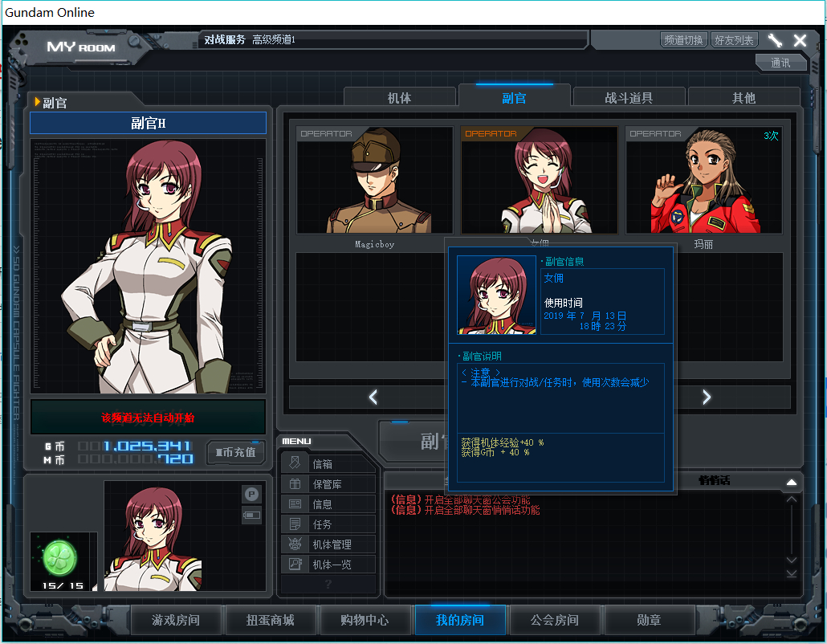Click chat line 开启全部聊天窗悄悄话功能
Screen dimensions: 827x644
[465, 510]
